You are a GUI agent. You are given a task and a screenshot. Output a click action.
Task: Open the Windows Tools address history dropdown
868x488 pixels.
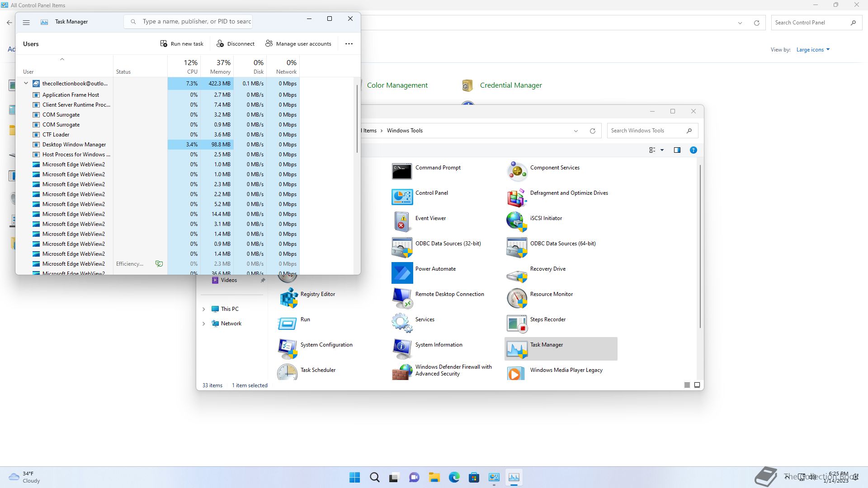(576, 131)
